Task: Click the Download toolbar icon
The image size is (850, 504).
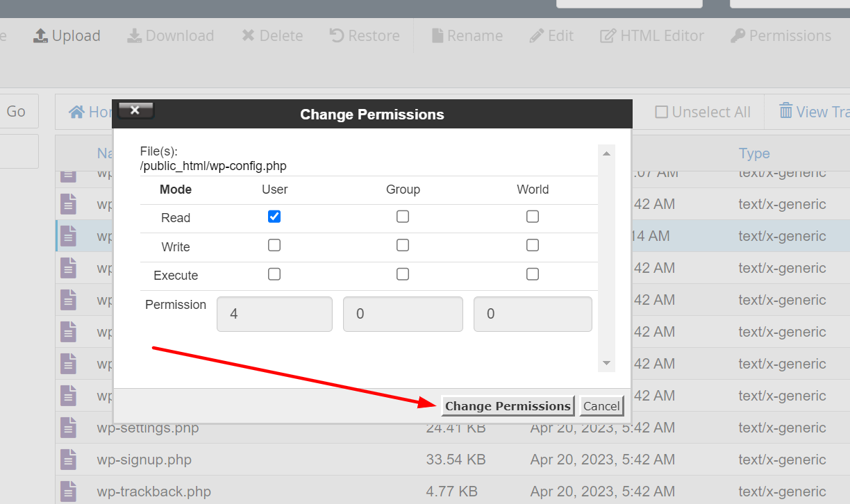Action: [170, 35]
